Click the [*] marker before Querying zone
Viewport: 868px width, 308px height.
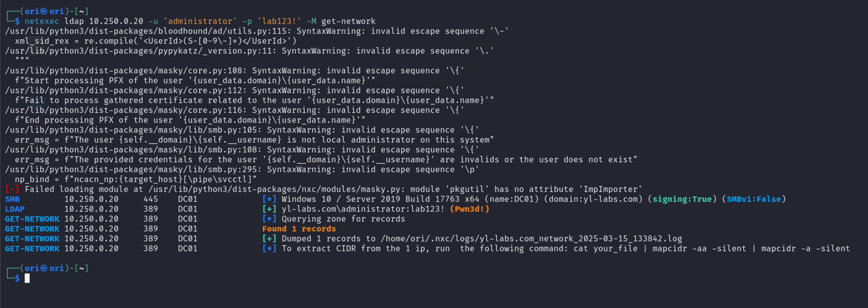[269, 219]
